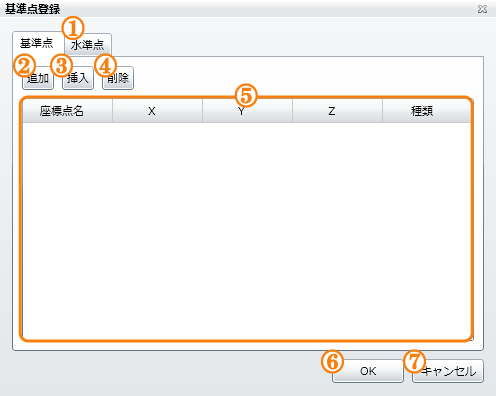
Task: Click the 挿入 button
Action: coord(78,78)
